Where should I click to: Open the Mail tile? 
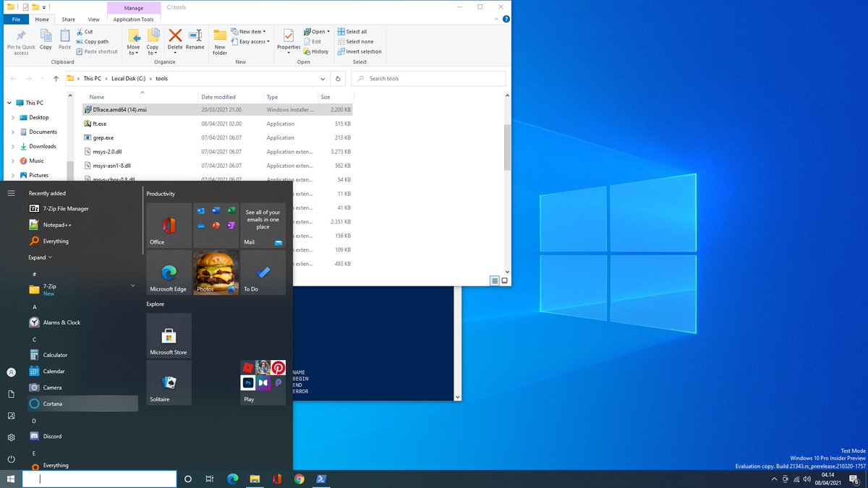tap(263, 225)
